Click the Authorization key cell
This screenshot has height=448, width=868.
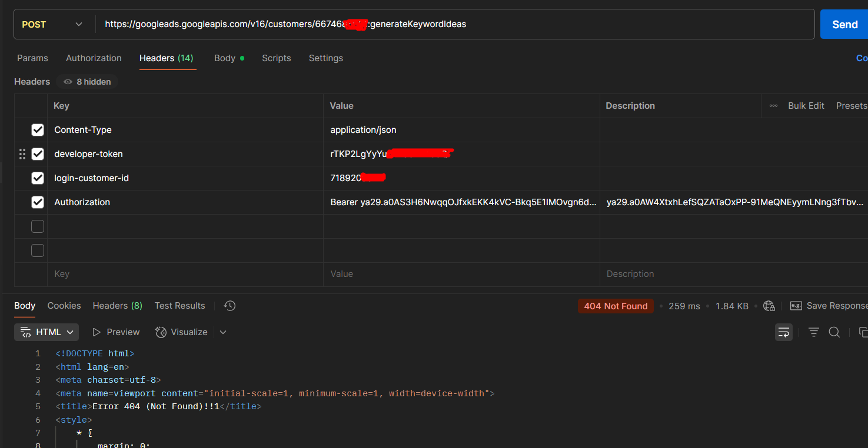point(185,202)
